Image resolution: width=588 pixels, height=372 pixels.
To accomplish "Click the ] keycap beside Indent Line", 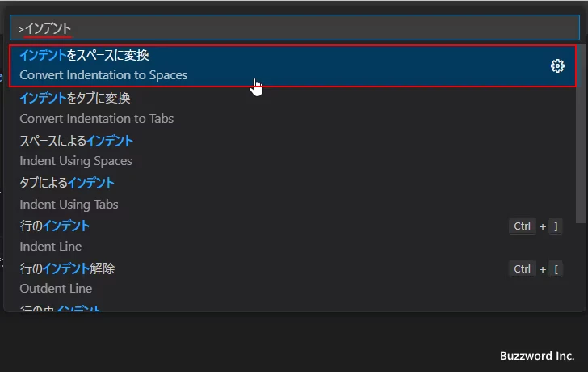I will [x=555, y=226].
